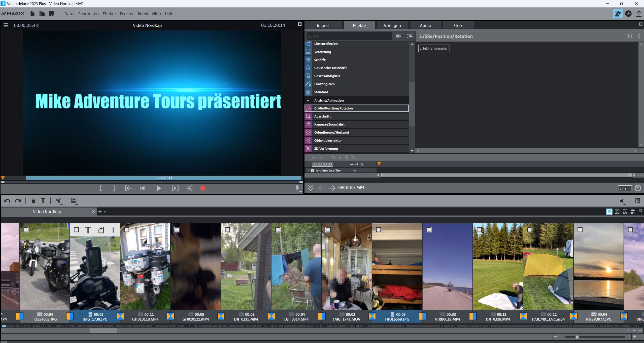The width and height of the screenshot is (644, 343).
Task: Open the Anti-Interlacefilter dropdown arrow
Action: click(x=355, y=170)
